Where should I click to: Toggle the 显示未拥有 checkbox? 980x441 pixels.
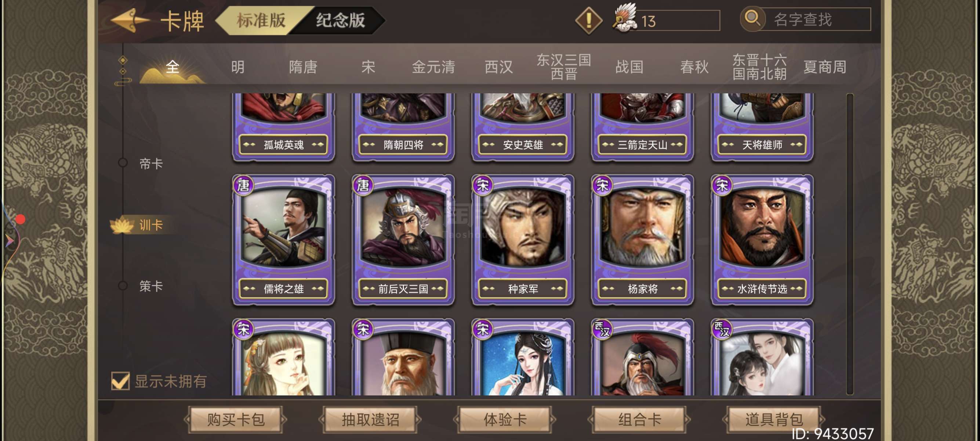[x=120, y=381]
